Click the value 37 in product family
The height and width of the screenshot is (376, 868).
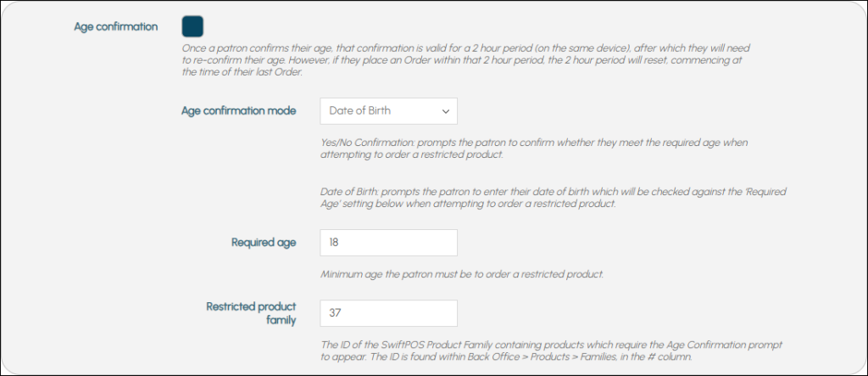[336, 313]
